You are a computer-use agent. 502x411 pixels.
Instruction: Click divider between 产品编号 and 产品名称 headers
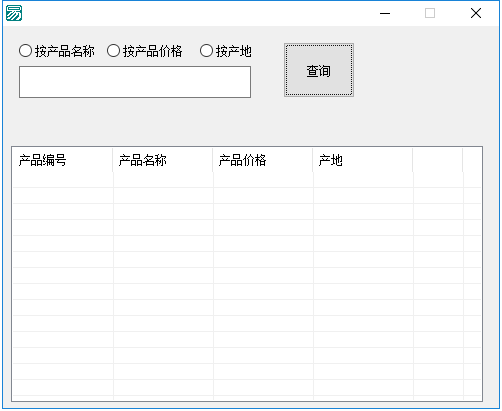[x=113, y=160]
